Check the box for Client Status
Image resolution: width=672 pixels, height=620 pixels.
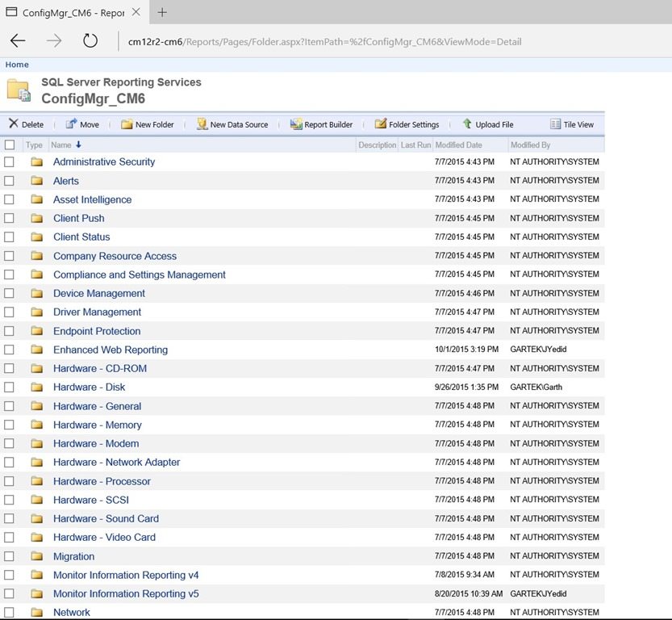pos(9,237)
